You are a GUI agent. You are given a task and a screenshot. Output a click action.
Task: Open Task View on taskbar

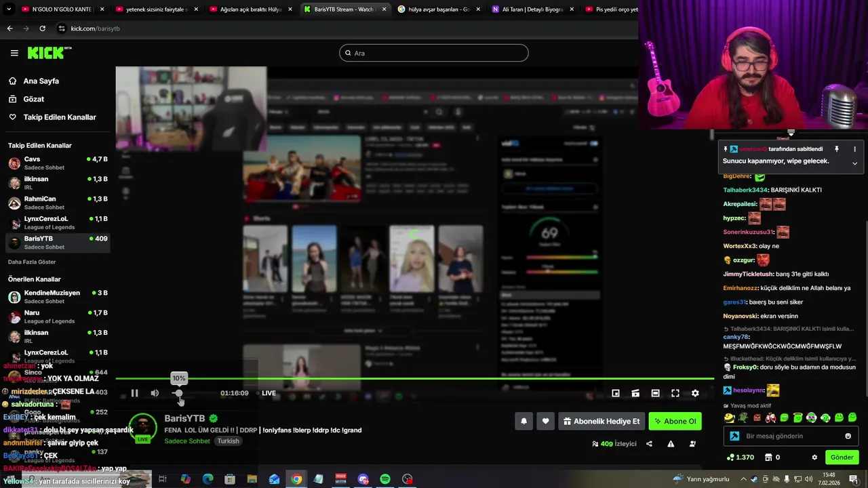coord(163,479)
